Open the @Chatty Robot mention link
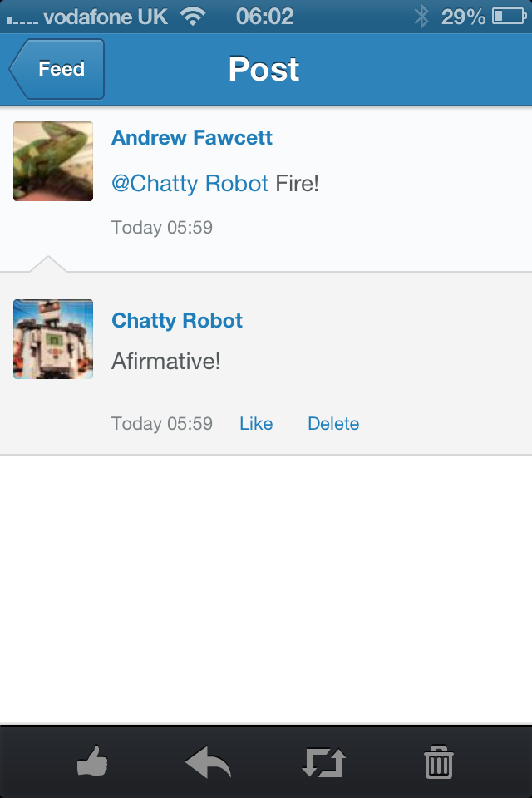The image size is (532, 798). pyautogui.click(x=190, y=184)
